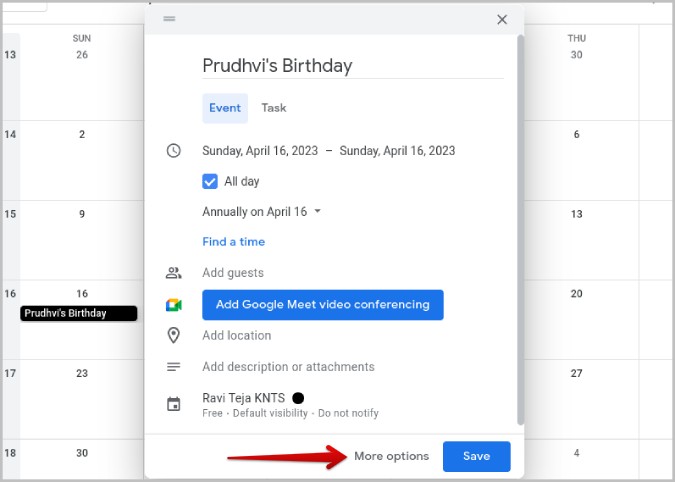The image size is (675, 482).
Task: Click the guests people icon
Action: point(173,273)
